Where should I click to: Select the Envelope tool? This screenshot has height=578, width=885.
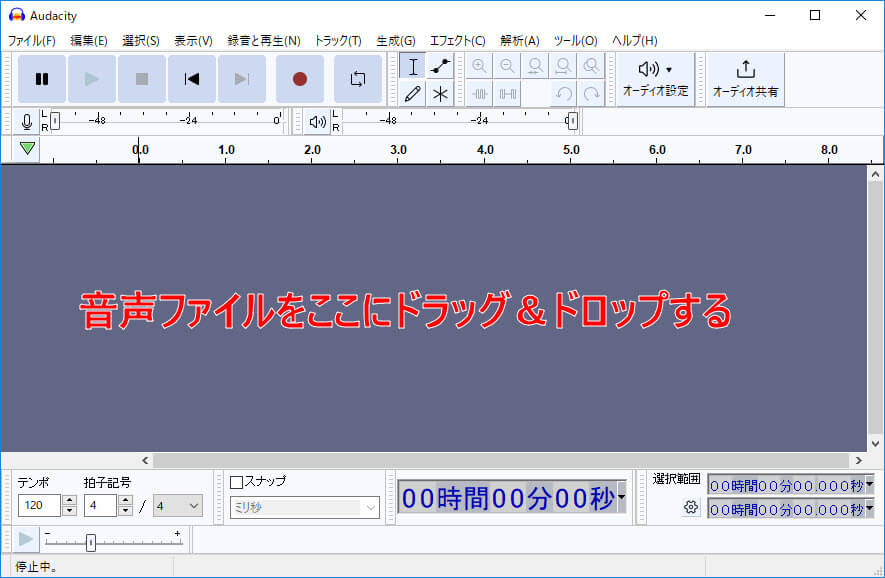pyautogui.click(x=438, y=66)
